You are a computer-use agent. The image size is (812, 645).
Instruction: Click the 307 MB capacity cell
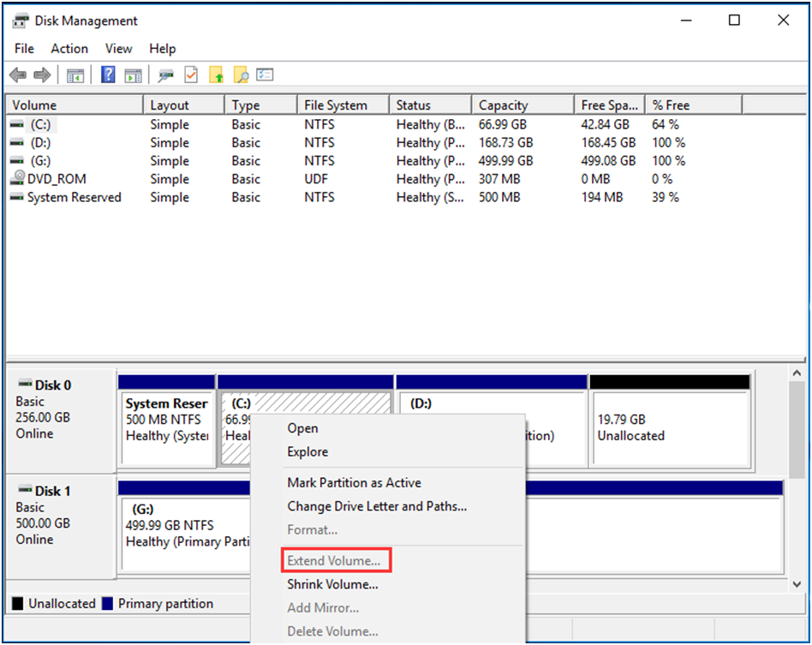point(499,179)
